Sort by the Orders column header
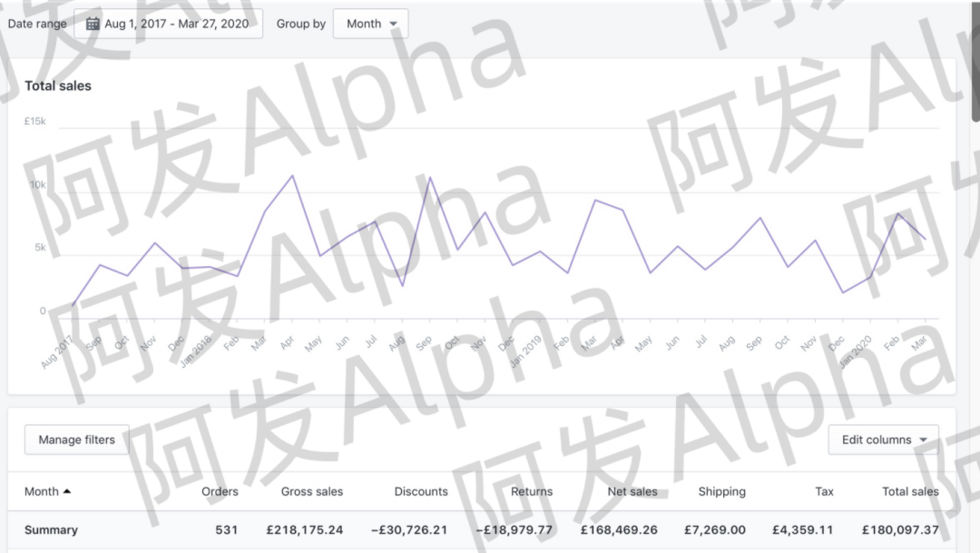980x553 pixels. (x=220, y=491)
